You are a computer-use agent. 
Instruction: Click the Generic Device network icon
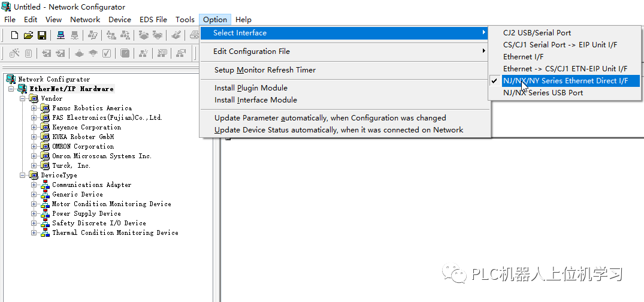pyautogui.click(x=44, y=194)
